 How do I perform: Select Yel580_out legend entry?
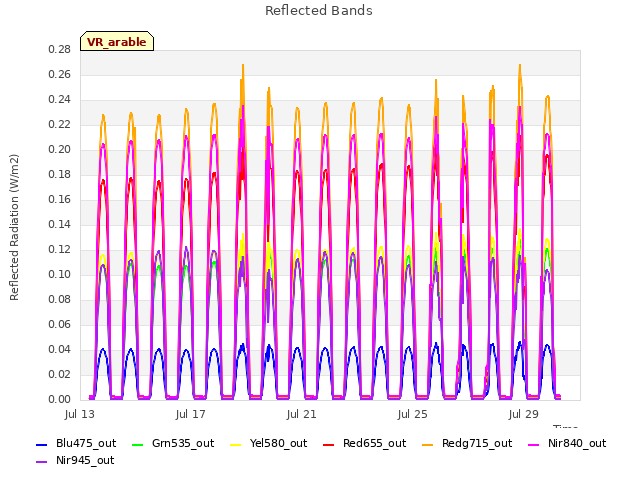point(269,443)
